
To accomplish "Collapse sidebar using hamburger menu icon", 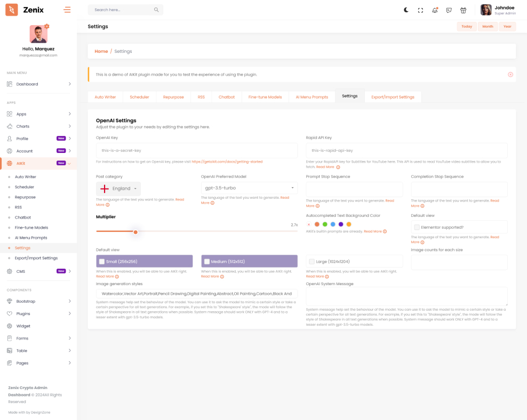I will coord(67,10).
